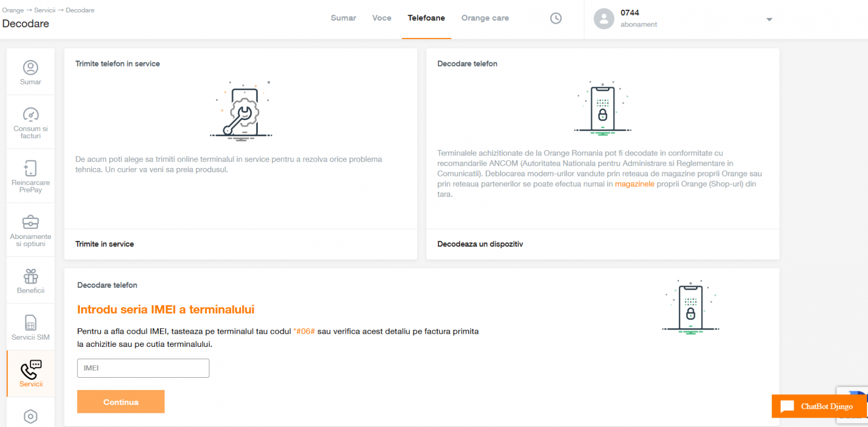The height and width of the screenshot is (427, 868).
Task: Select the Reincarcare PrePay phone icon
Action: coord(30,168)
